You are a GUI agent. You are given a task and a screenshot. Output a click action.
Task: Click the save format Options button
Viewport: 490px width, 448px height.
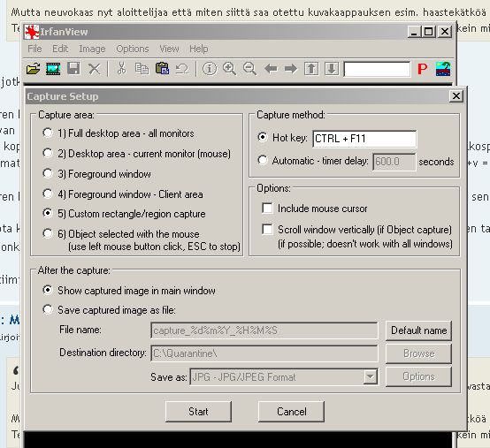point(418,376)
